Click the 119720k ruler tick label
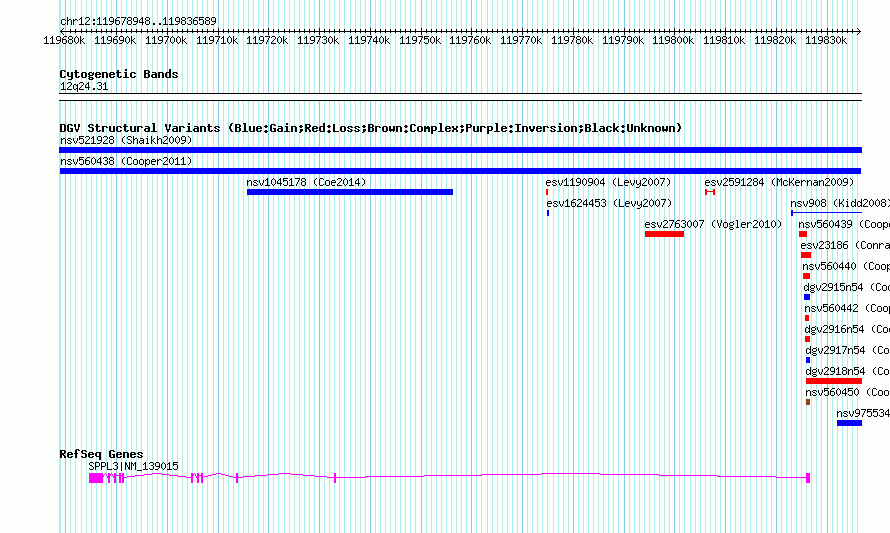 click(x=267, y=41)
